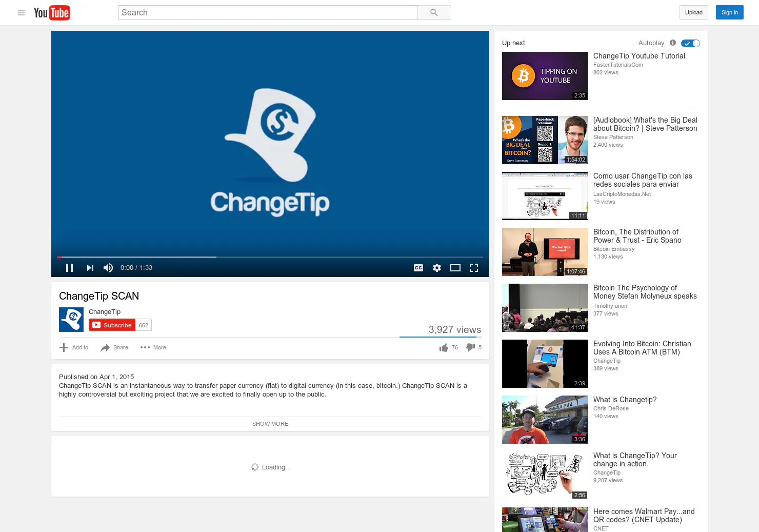Image resolution: width=759 pixels, height=532 pixels.
Task: Show Autoplay info icon details
Action: 673,43
